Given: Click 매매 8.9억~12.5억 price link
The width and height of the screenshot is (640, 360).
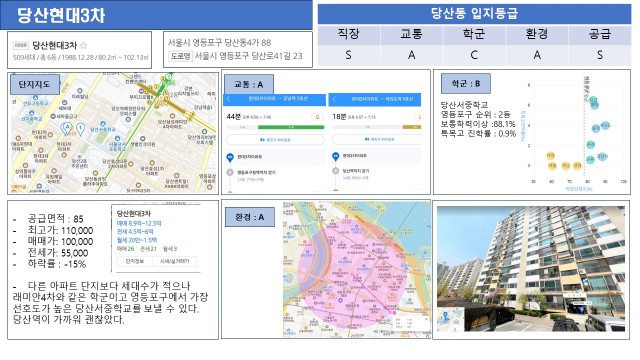Looking at the screenshot, I should (139, 223).
